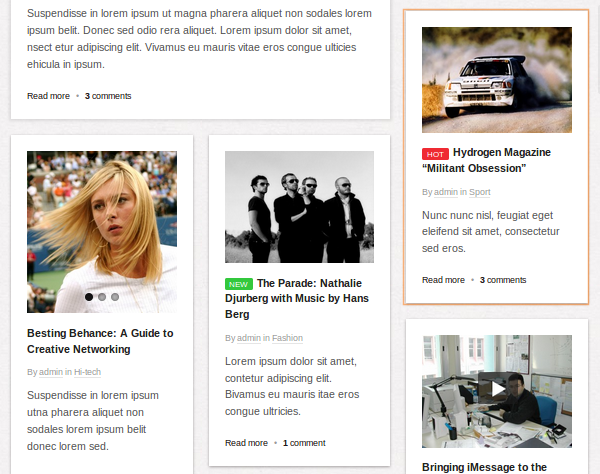Open The Parade: Nathalie Djurberg article title
Image resolution: width=600 pixels, height=474 pixels.
pos(297,299)
